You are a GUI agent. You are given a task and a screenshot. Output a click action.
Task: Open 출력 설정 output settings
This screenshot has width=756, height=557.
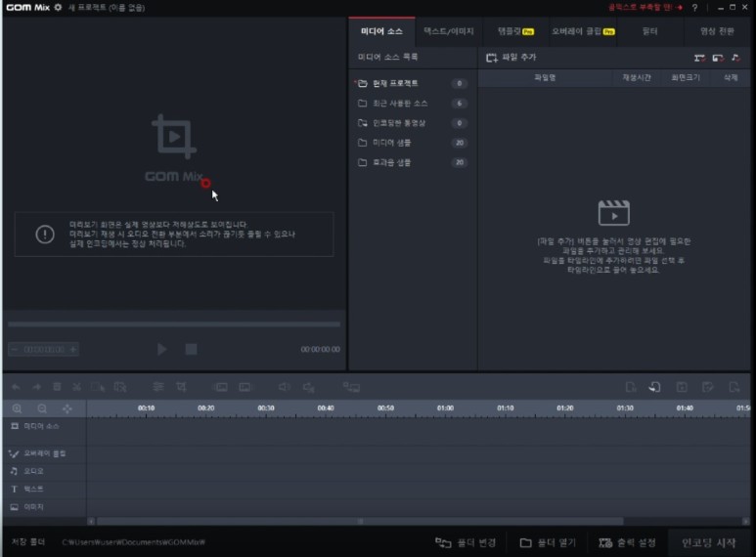(x=627, y=543)
